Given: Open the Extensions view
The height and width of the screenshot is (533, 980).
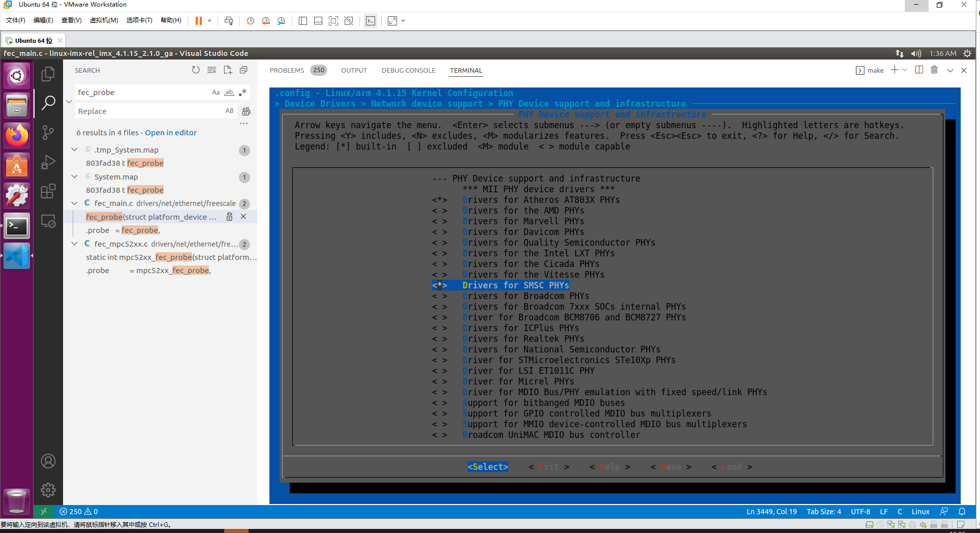Looking at the screenshot, I should tap(48, 192).
